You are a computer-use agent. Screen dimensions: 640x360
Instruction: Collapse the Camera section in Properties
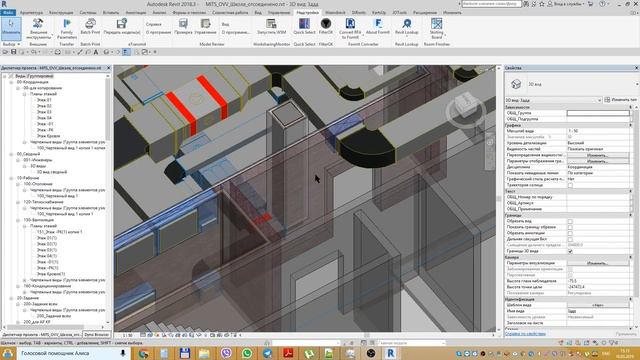click(631, 257)
